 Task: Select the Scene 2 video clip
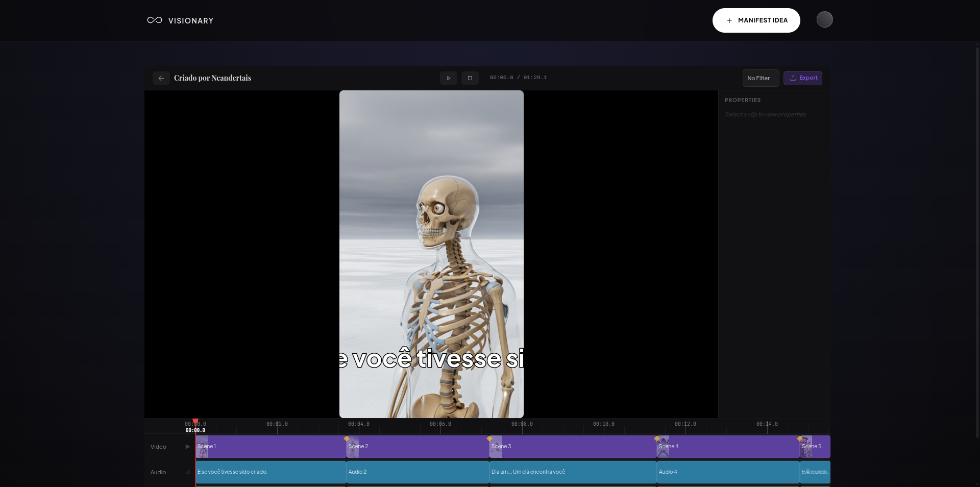[418, 447]
